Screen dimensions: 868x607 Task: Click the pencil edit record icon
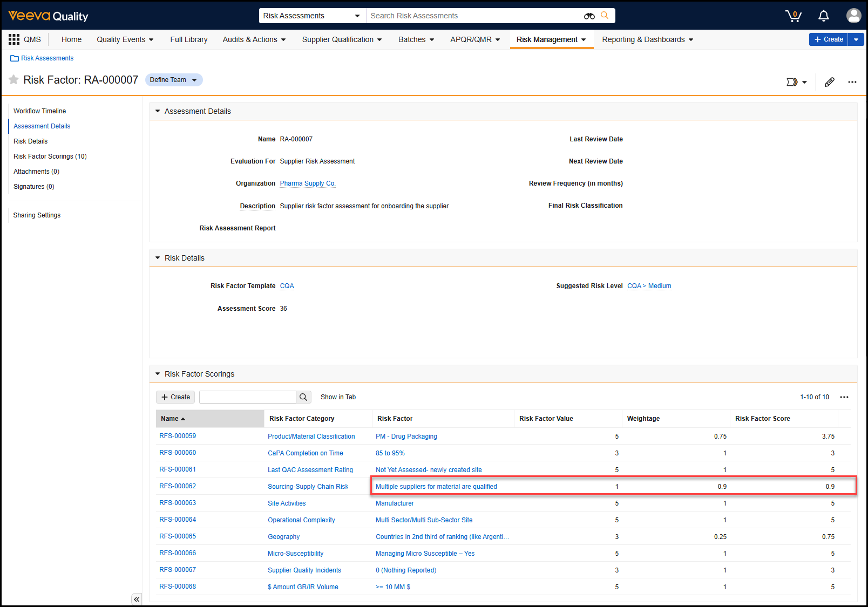pyautogui.click(x=830, y=82)
